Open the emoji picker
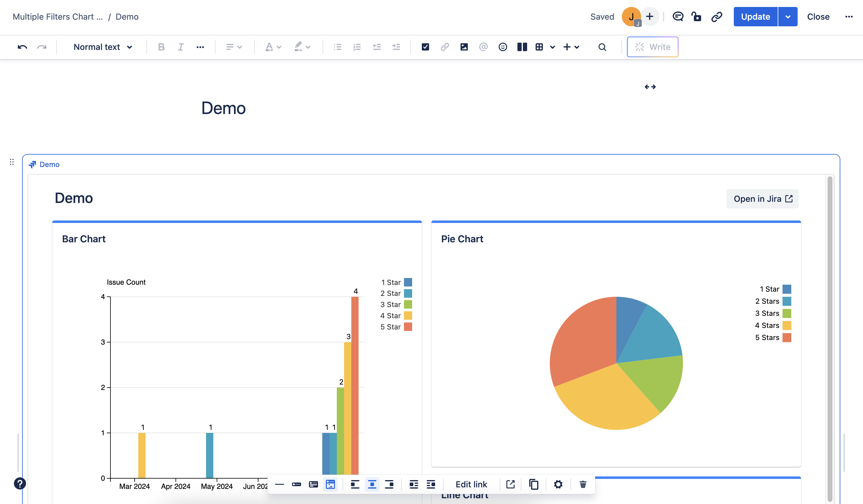The height and width of the screenshot is (504, 863). pos(503,47)
